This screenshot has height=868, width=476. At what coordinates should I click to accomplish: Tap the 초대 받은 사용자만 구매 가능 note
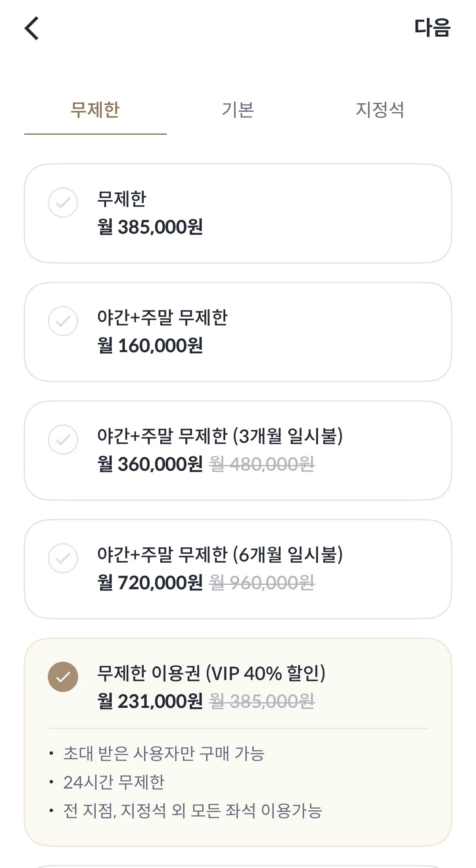click(x=164, y=753)
